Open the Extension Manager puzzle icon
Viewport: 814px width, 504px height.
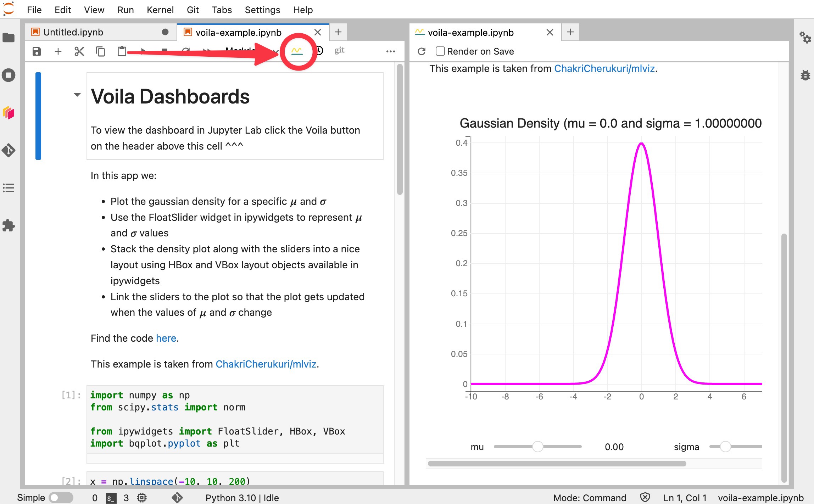(9, 225)
